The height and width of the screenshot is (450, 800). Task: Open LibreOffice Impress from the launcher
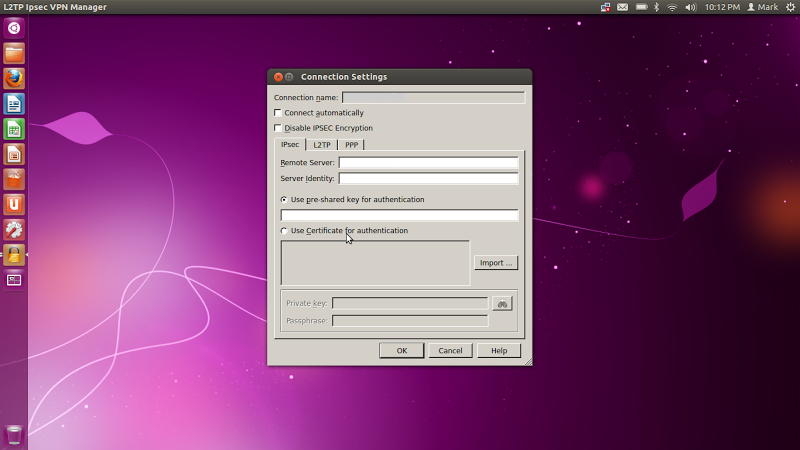click(x=14, y=154)
